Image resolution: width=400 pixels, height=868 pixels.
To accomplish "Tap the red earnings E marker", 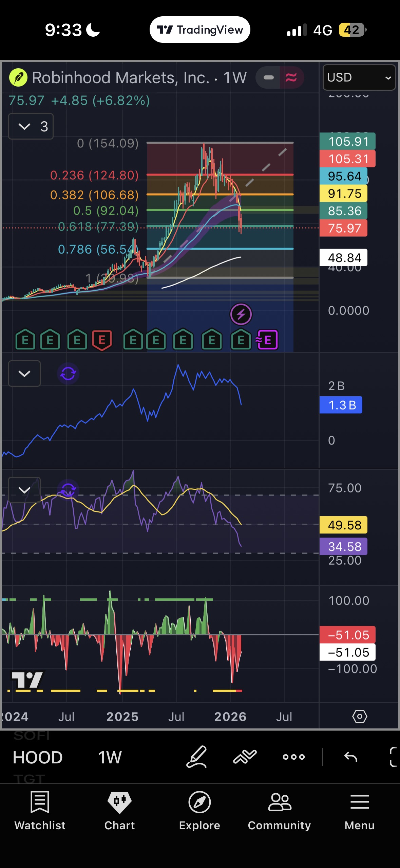I will [102, 340].
